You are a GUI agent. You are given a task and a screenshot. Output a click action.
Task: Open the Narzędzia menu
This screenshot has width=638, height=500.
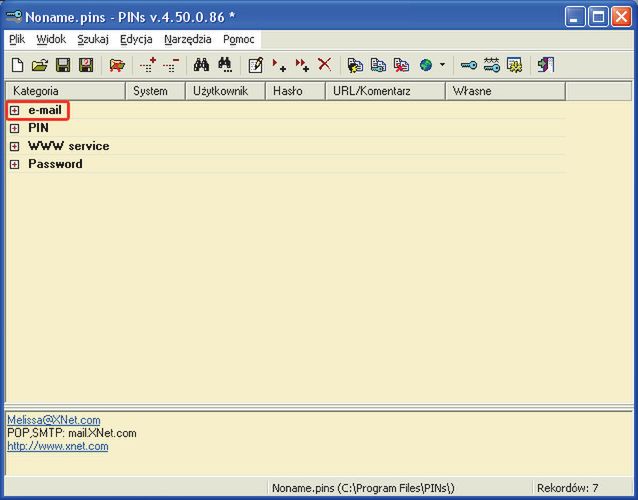[188, 39]
